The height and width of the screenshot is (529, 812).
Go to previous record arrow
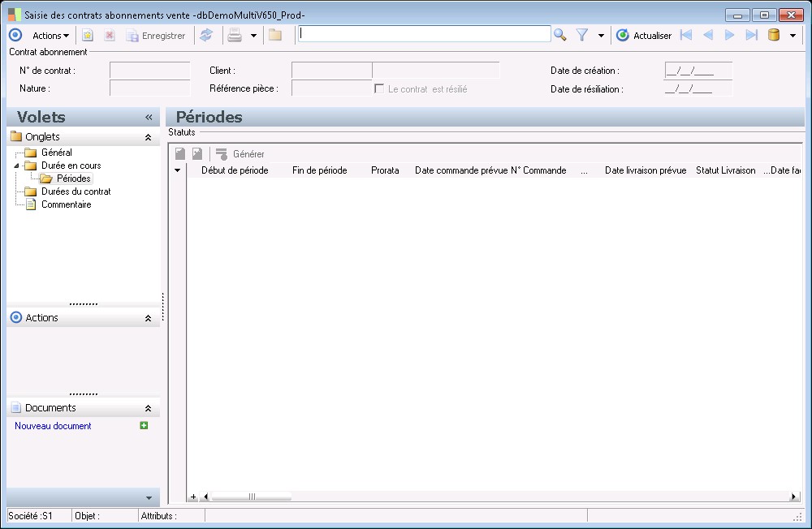[708, 35]
